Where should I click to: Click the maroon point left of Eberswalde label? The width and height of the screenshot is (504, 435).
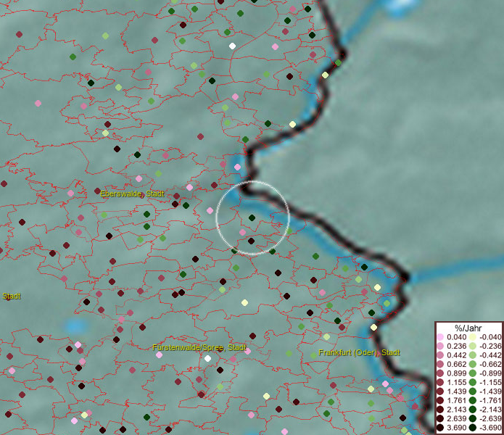97,191
